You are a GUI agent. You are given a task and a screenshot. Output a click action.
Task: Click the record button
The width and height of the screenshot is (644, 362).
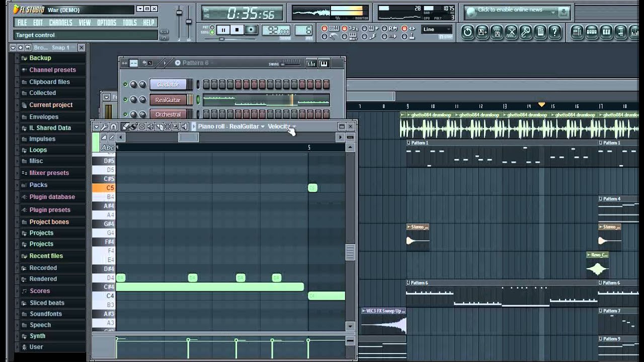click(251, 30)
